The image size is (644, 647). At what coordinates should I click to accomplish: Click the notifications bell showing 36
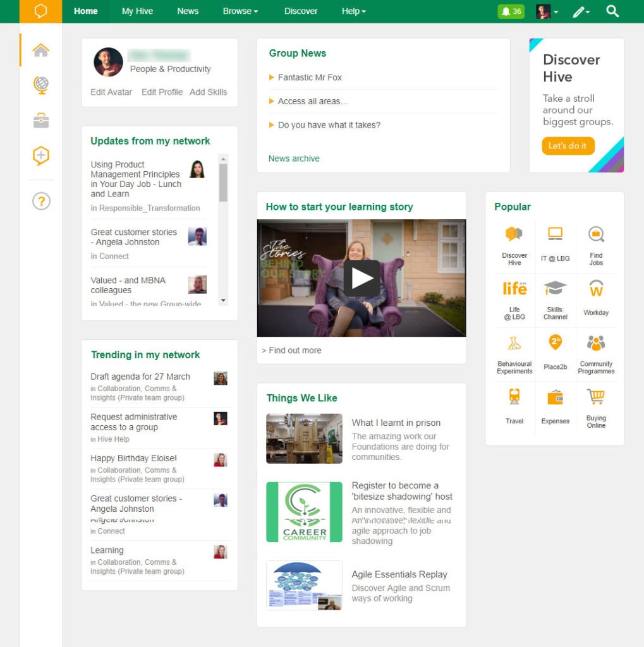pos(511,11)
